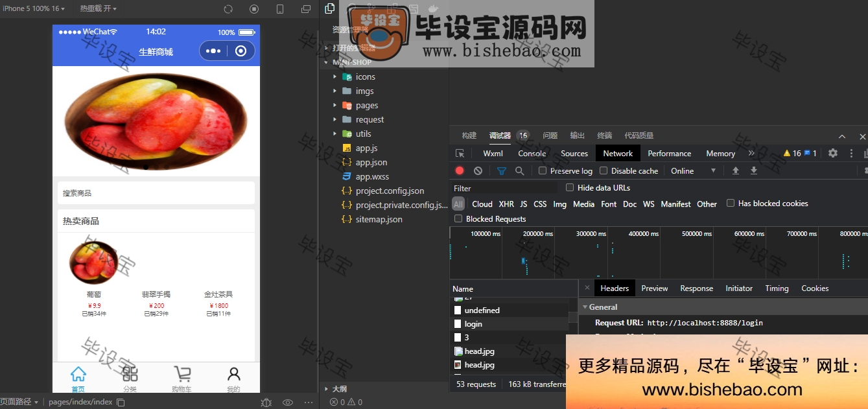Open the mini program menu dots button
Image resolution: width=868 pixels, height=409 pixels.
pyautogui.click(x=213, y=51)
